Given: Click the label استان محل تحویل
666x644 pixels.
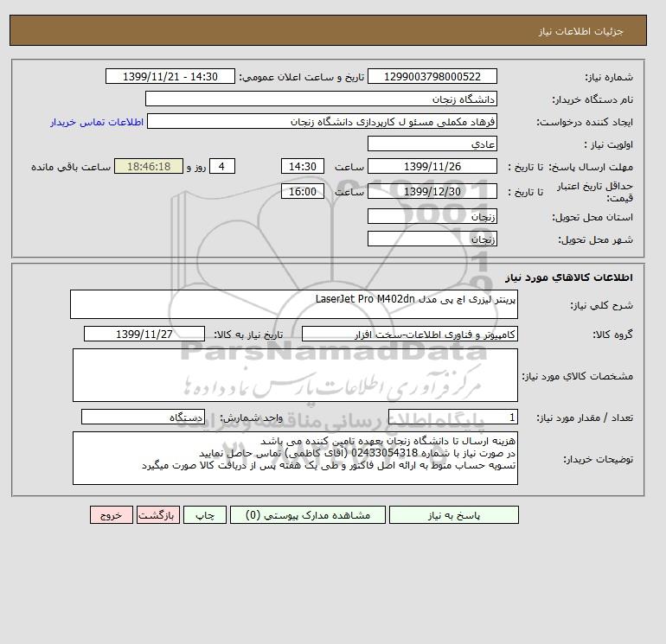Looking at the screenshot, I should pos(592,217).
